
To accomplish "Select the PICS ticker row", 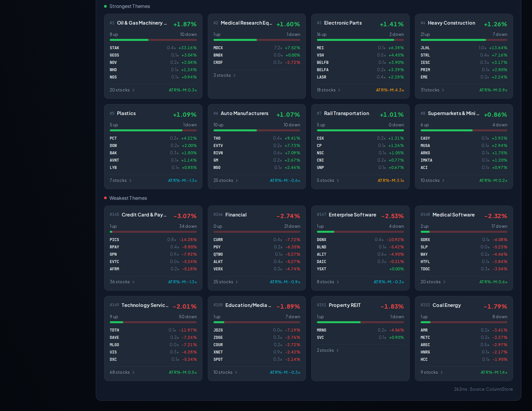I will click(153, 240).
